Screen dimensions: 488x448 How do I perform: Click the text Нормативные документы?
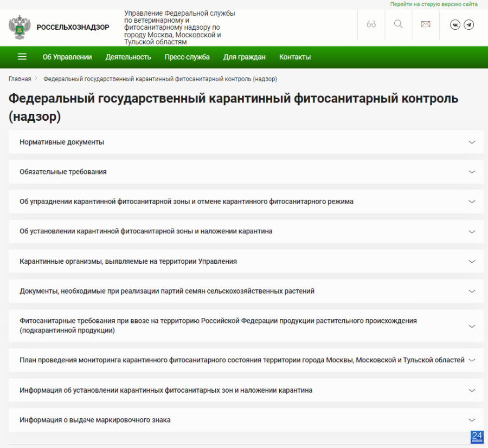coord(62,142)
